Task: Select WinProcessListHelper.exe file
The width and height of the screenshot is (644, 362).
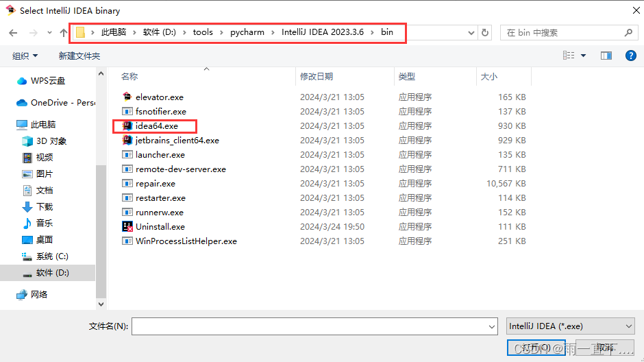Action: (x=186, y=241)
